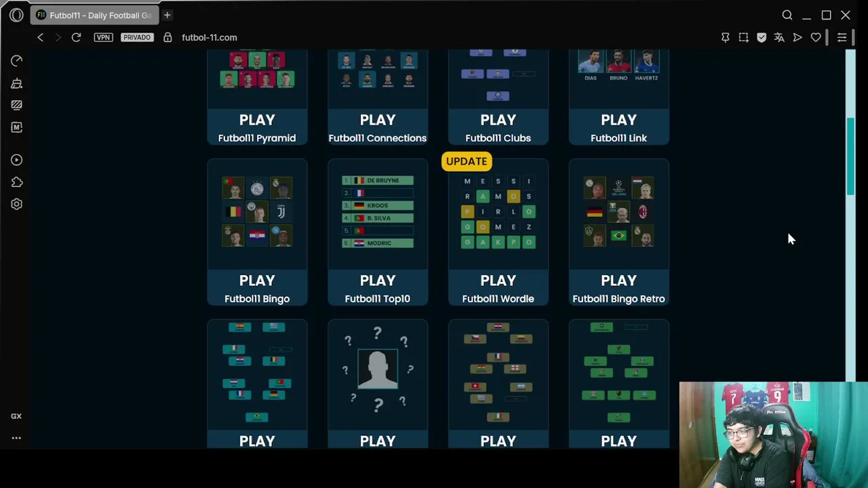The width and height of the screenshot is (868, 488).
Task: Open a new tab with plus button
Action: (167, 15)
